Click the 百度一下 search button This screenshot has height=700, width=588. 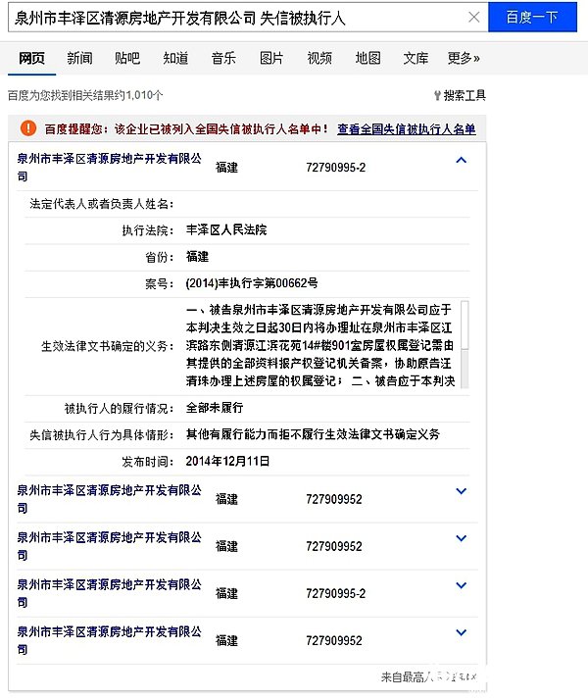click(x=532, y=18)
